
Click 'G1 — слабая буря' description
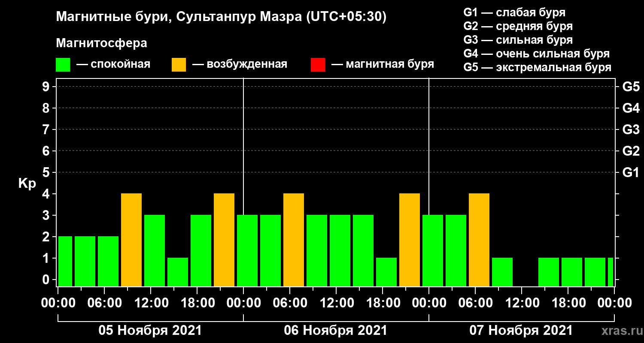pyautogui.click(x=514, y=12)
